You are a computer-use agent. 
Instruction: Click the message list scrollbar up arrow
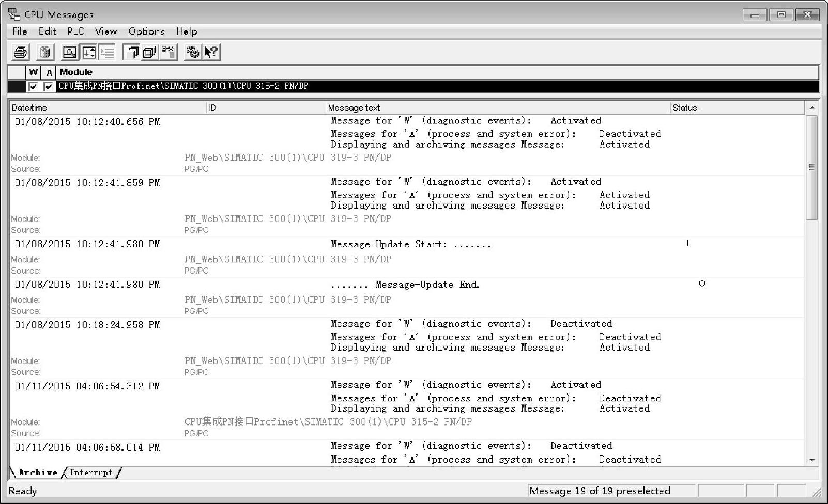click(812, 108)
